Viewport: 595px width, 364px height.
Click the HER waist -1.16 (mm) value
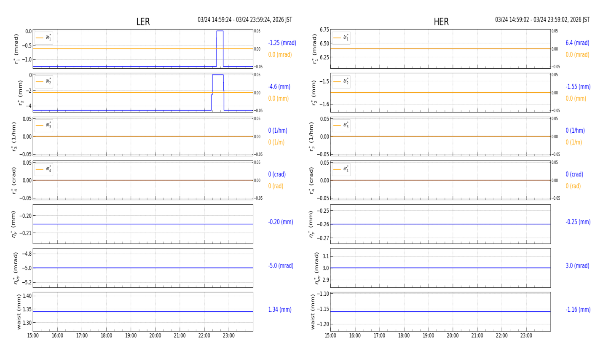click(x=578, y=310)
